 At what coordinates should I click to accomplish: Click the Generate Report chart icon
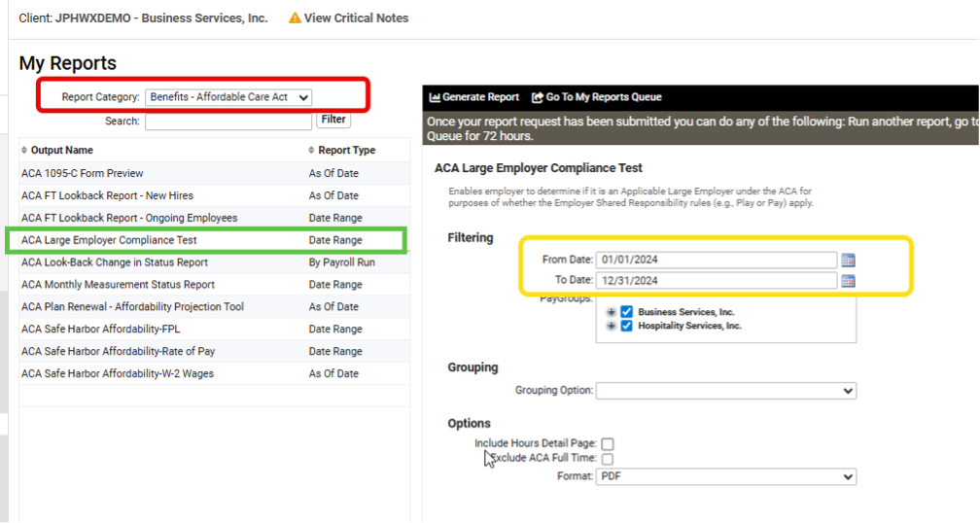coord(435,97)
